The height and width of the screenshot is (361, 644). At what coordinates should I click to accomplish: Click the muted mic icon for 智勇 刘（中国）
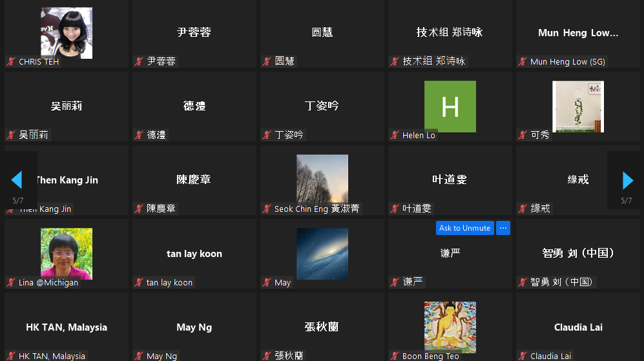(523, 283)
